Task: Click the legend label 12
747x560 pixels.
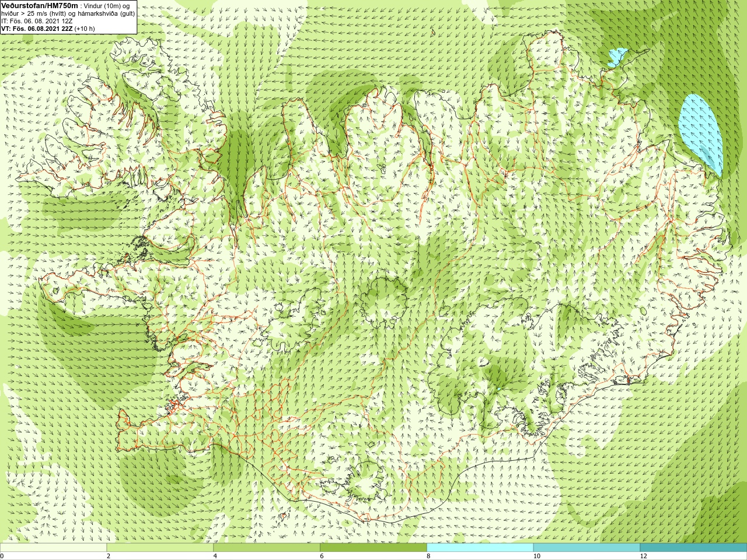Action: (x=644, y=556)
